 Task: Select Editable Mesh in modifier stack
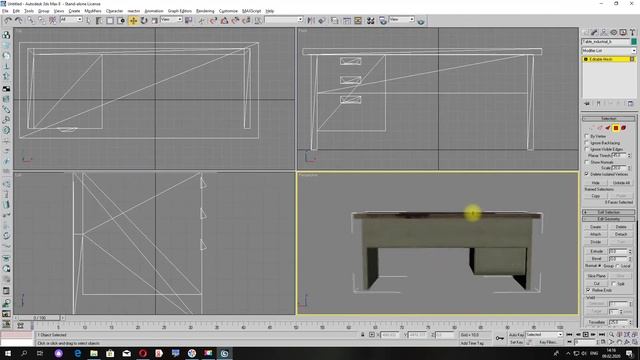[x=609, y=60]
